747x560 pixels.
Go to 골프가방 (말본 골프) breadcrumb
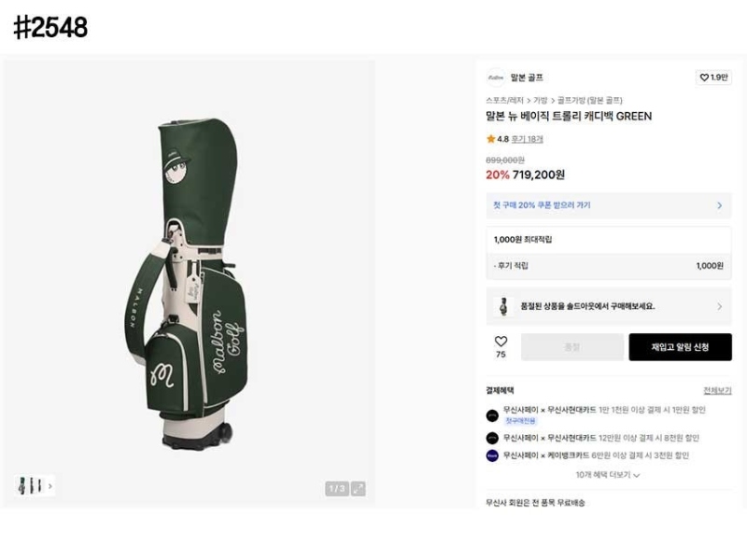click(x=590, y=100)
